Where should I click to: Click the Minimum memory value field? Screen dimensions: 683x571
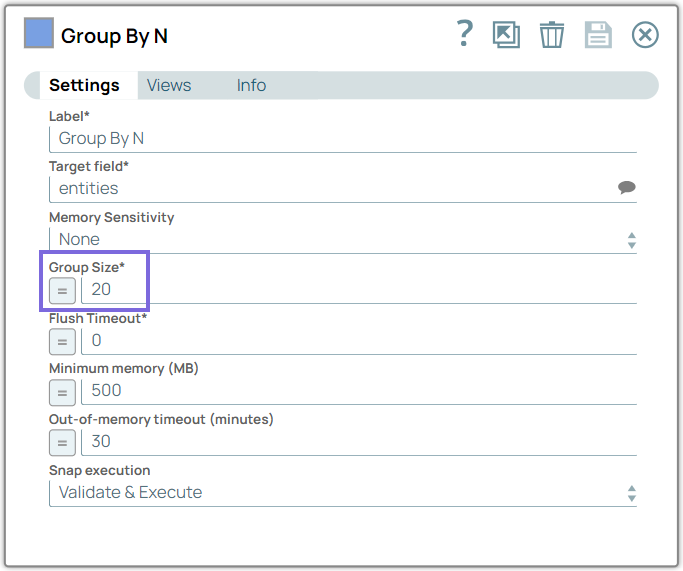358,391
